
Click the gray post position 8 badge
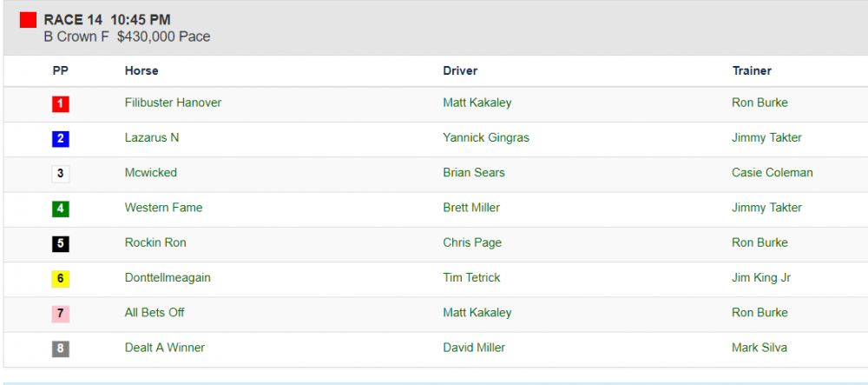pos(60,348)
